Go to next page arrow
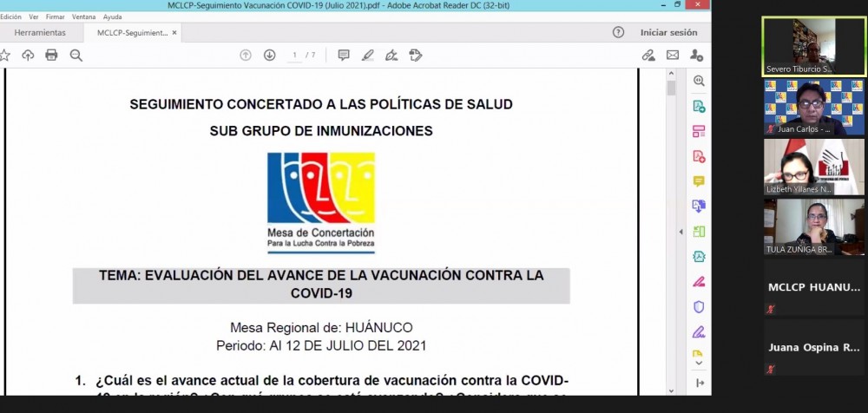The height and width of the screenshot is (413, 868). coord(269,56)
